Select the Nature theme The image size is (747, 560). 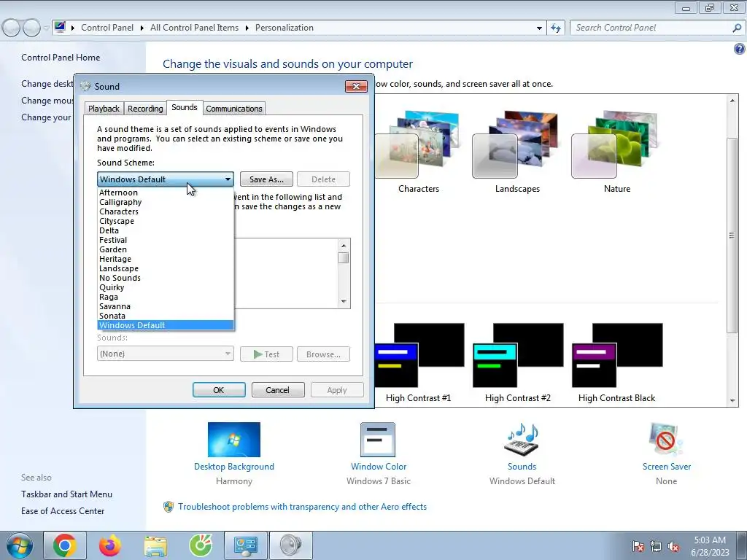tap(616, 152)
